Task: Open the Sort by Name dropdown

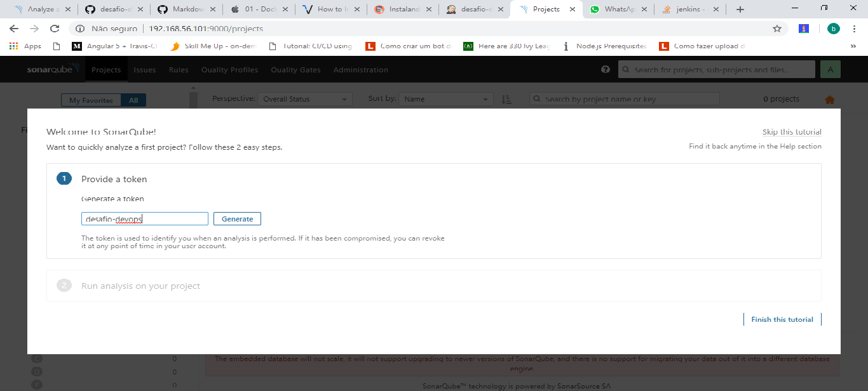Action: click(445, 99)
